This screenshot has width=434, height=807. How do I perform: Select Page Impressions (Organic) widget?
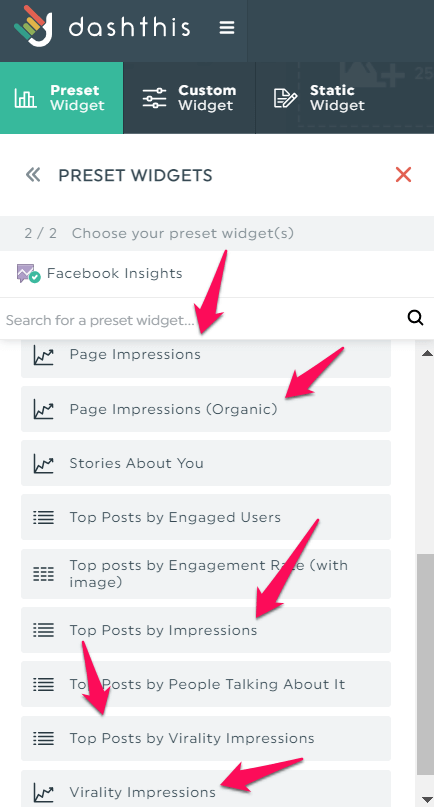[206, 409]
